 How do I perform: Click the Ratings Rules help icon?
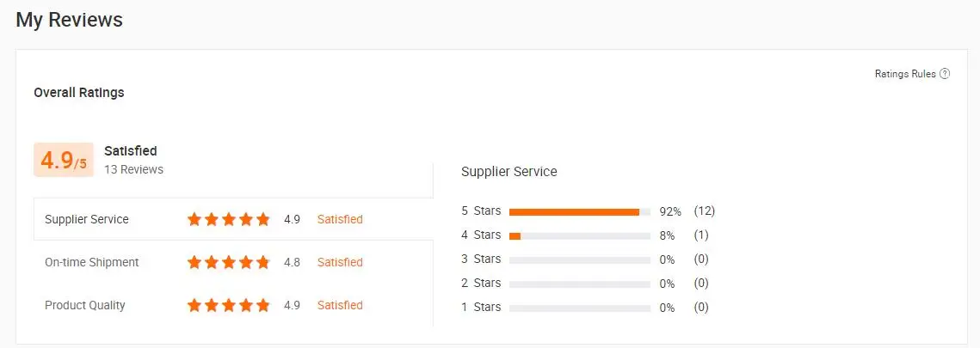tap(945, 74)
